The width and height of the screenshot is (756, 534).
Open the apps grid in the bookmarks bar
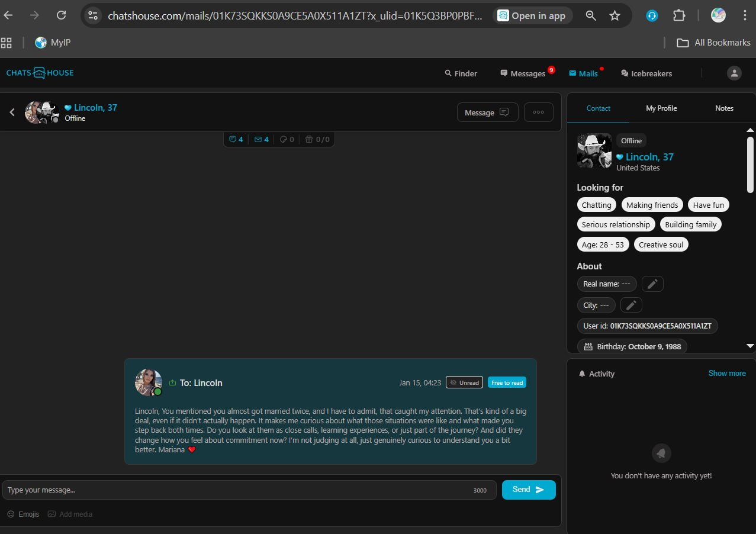point(7,43)
